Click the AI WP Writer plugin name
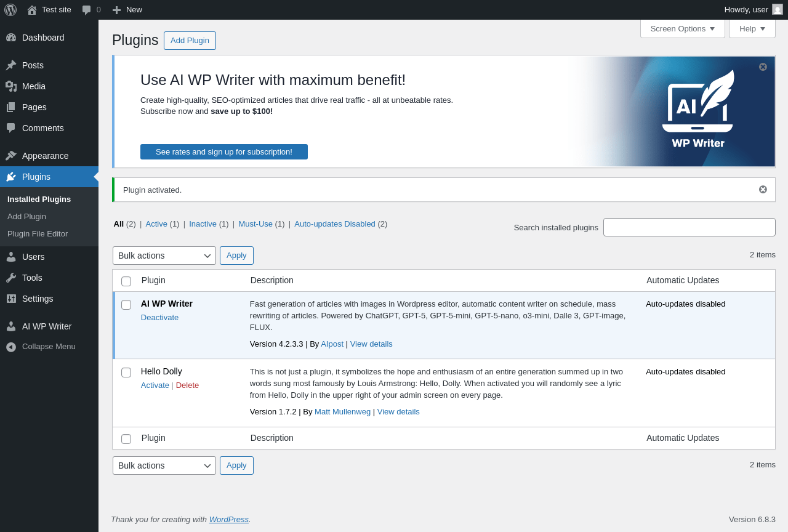 167,304
